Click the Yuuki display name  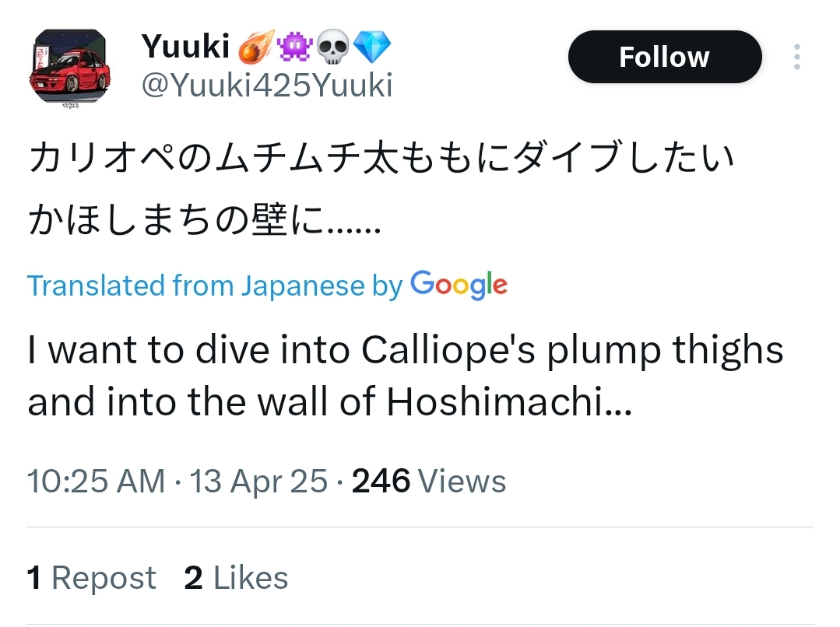[185, 48]
